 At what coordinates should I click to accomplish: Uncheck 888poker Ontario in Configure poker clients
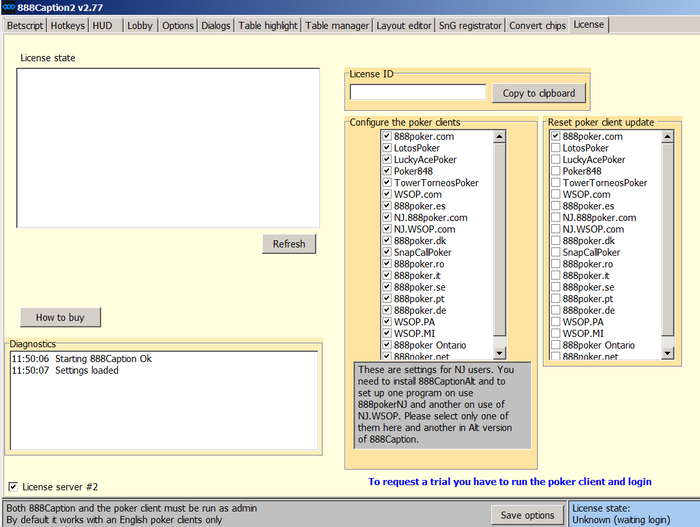pyautogui.click(x=387, y=345)
